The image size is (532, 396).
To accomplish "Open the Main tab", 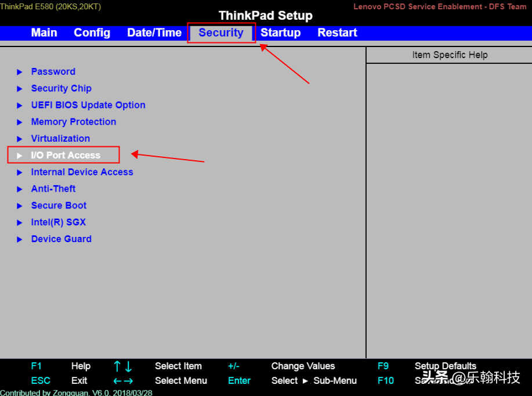I will click(44, 33).
